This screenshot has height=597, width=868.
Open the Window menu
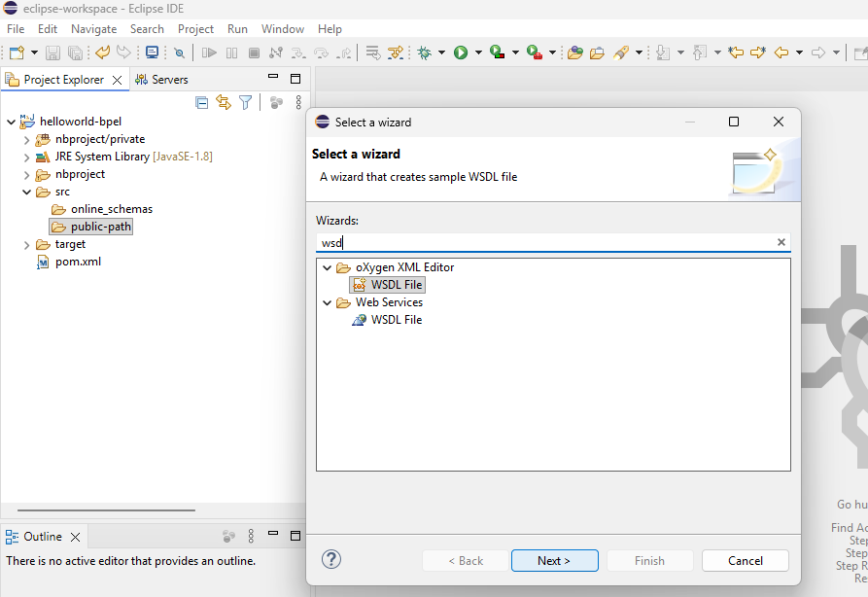pos(282,29)
